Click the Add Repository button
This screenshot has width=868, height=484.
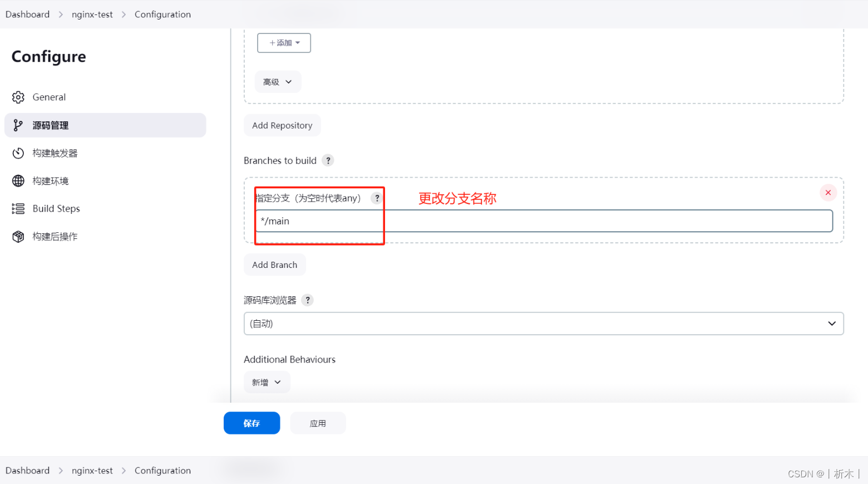click(x=282, y=125)
